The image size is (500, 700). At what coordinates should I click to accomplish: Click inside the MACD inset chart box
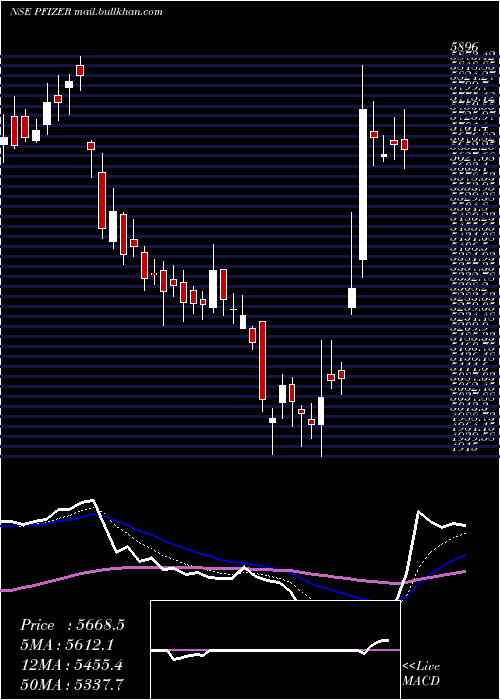pyautogui.click(x=275, y=650)
